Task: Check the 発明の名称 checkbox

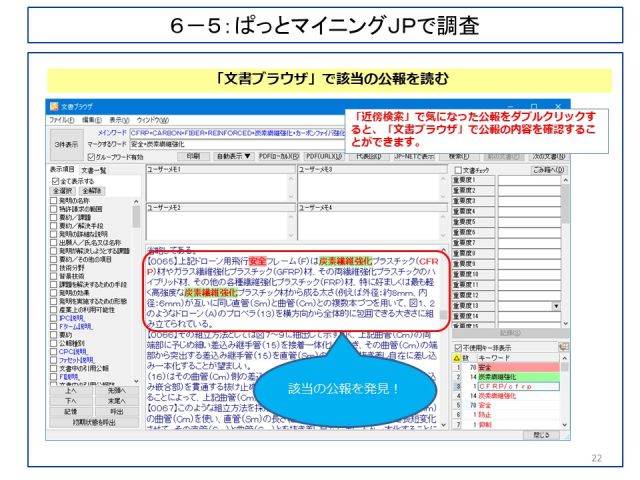Action: (53, 201)
